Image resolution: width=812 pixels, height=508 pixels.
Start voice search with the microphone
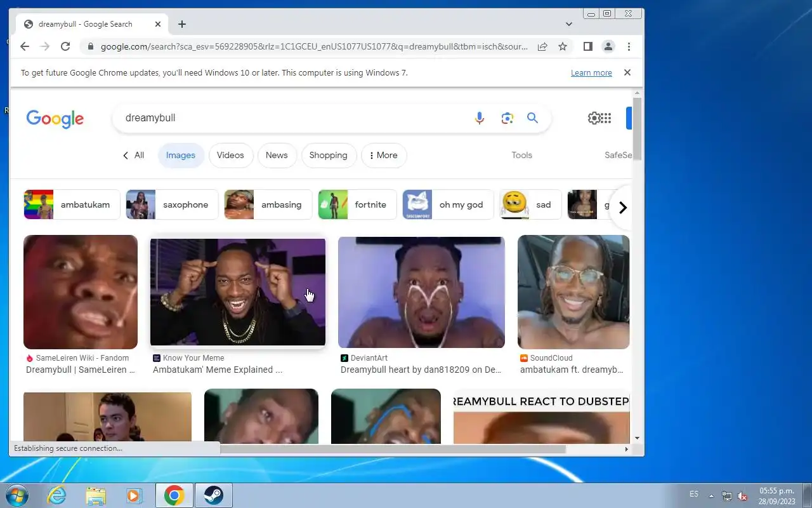480,117
